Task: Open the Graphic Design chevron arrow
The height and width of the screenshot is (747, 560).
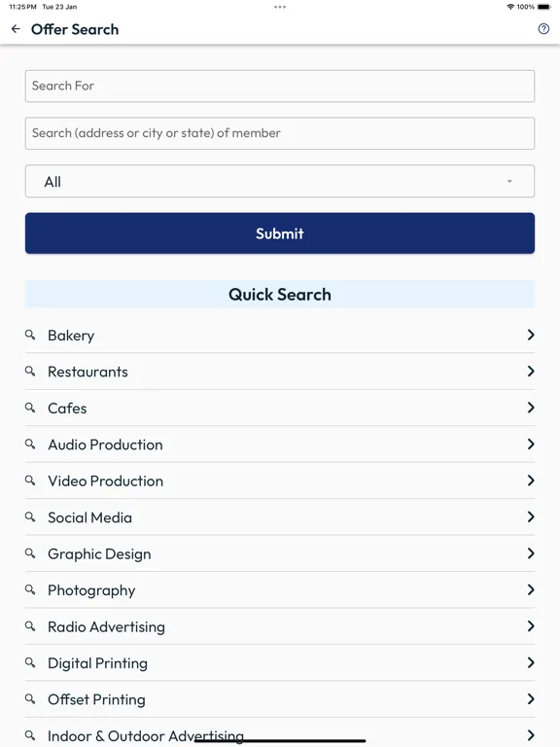Action: click(531, 553)
